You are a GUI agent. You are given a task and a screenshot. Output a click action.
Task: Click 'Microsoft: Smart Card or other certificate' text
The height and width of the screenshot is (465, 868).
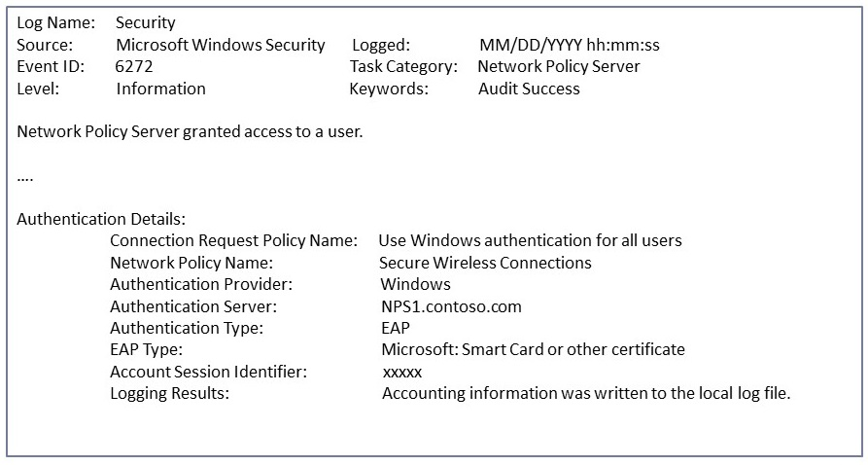point(533,349)
